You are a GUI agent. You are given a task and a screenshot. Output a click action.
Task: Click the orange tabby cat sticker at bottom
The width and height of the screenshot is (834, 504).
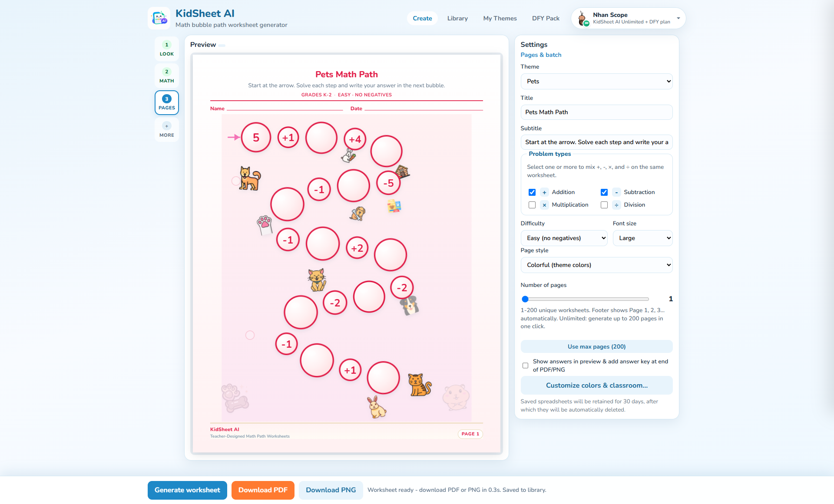click(x=420, y=385)
